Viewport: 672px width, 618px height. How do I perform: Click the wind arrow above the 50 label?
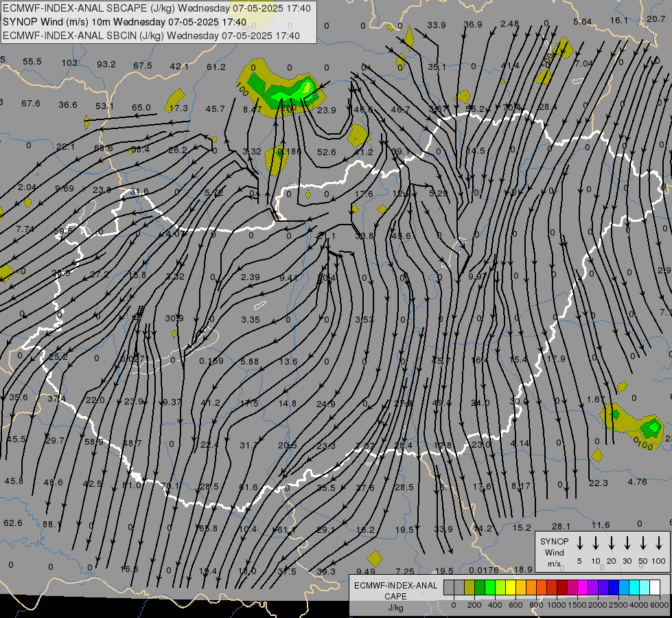[x=643, y=543]
